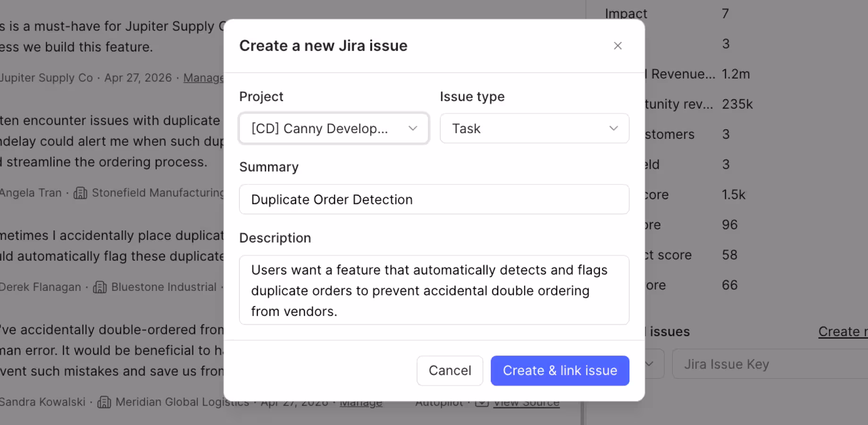
Task: Click company icon beside Meridian Global Logistics
Action: [x=104, y=402]
